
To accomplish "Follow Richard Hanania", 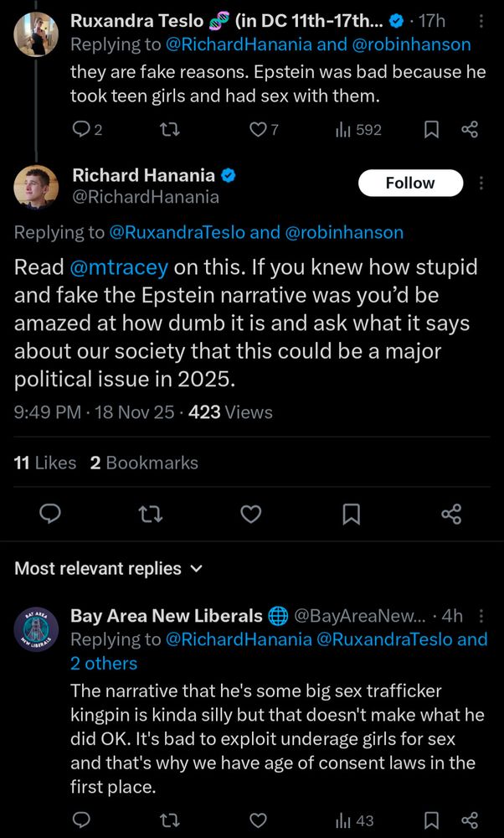I will coord(410,183).
